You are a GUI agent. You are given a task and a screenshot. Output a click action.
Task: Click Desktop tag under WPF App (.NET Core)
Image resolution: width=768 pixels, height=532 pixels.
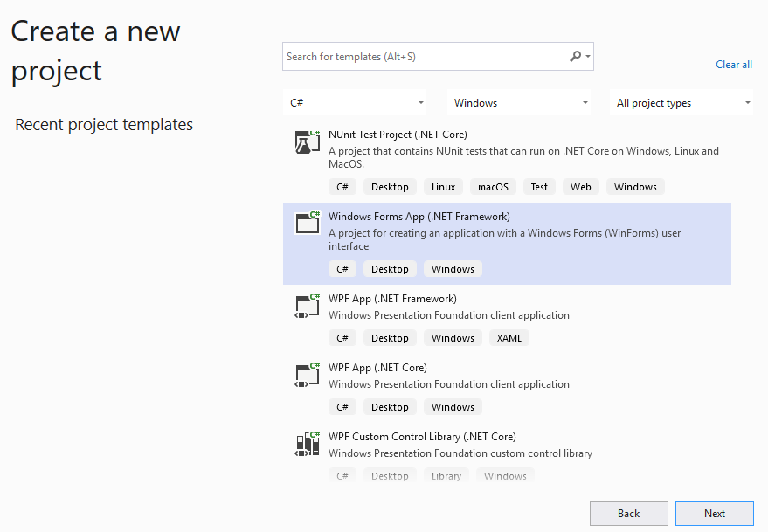click(390, 407)
